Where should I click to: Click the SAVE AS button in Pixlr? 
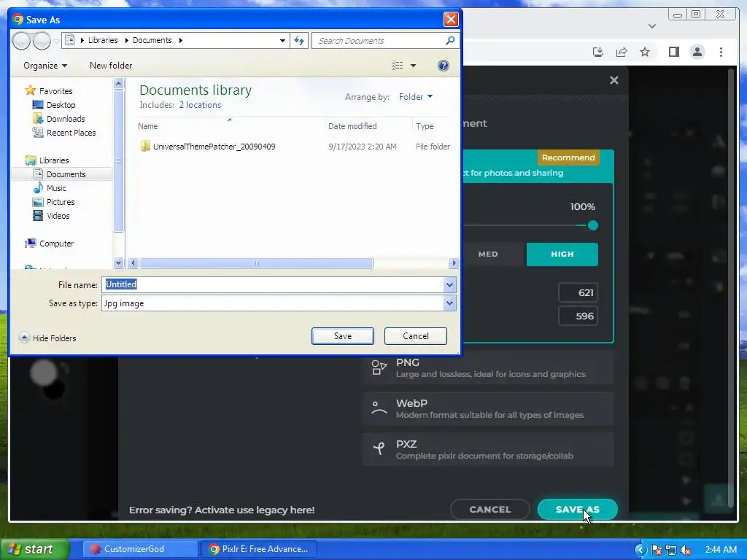(x=578, y=510)
